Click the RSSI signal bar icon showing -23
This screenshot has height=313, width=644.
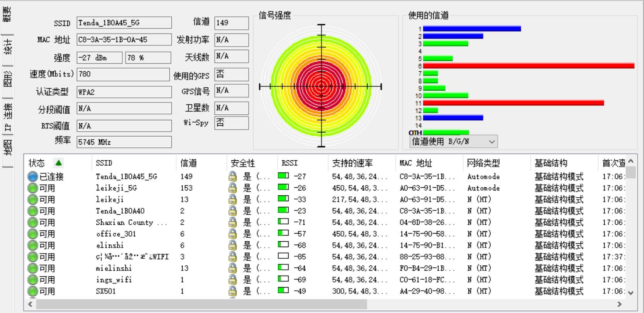[283, 210]
